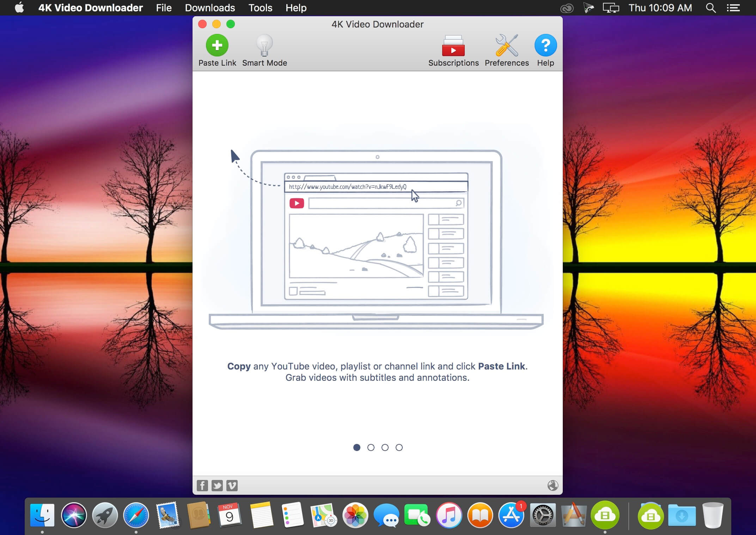The image size is (756, 535).
Task: Click Paste Link green add button
Action: pos(218,44)
